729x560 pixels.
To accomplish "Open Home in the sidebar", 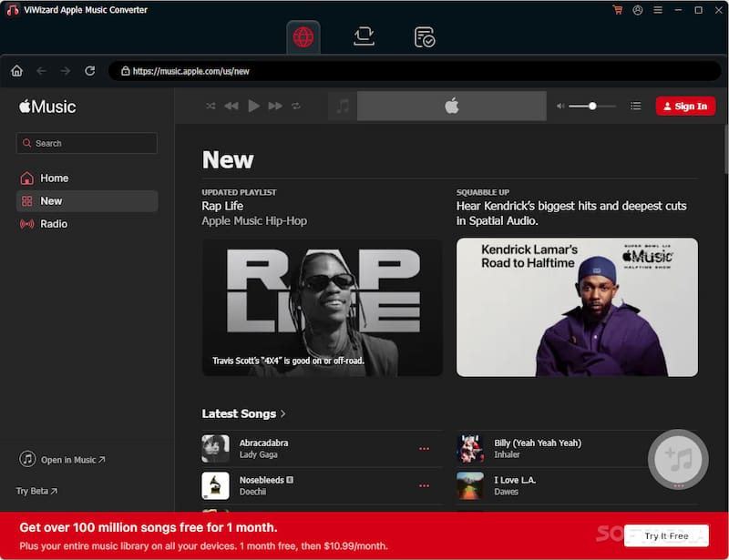I will pos(87,178).
